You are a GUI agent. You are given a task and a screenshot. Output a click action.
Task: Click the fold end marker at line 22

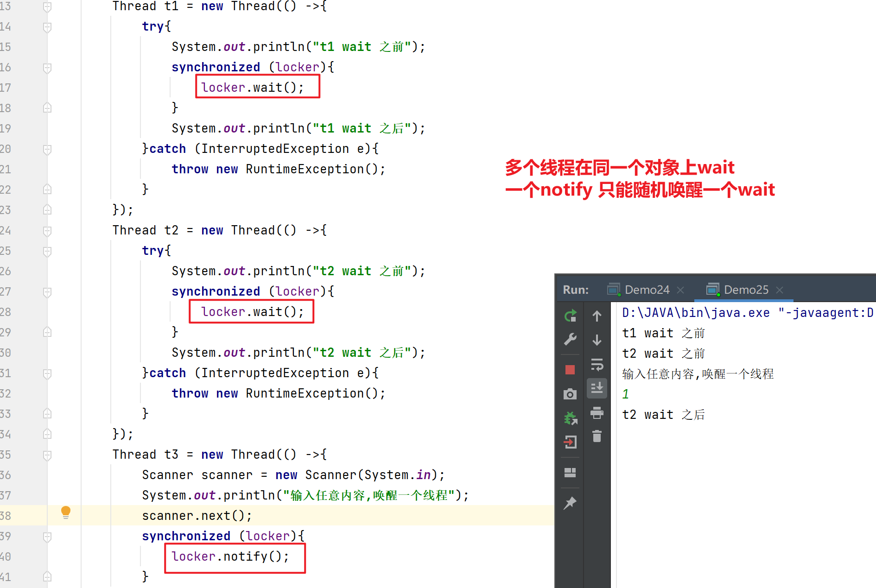(47, 190)
